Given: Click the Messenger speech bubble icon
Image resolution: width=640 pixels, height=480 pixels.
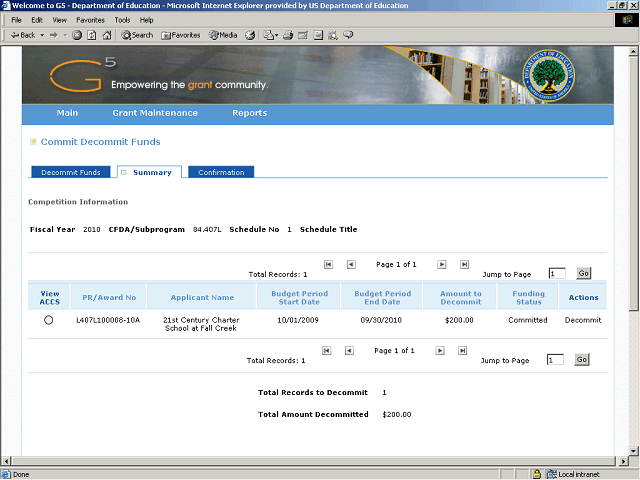Looking at the screenshot, I should coord(348,35).
